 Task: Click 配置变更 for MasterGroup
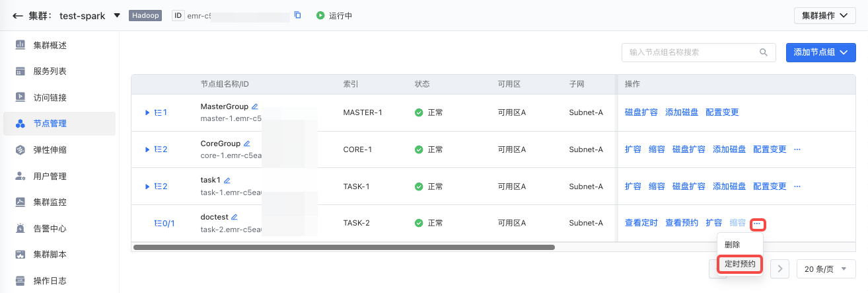(722, 112)
